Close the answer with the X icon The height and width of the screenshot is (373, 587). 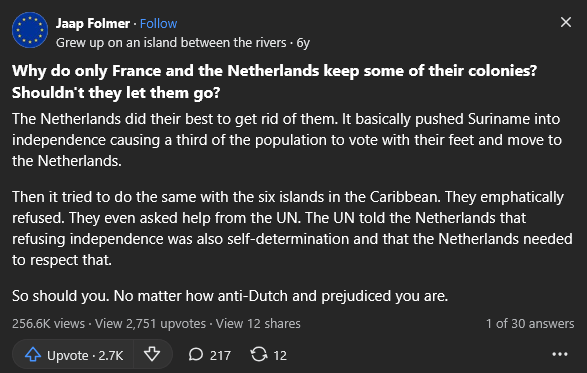pos(566,22)
